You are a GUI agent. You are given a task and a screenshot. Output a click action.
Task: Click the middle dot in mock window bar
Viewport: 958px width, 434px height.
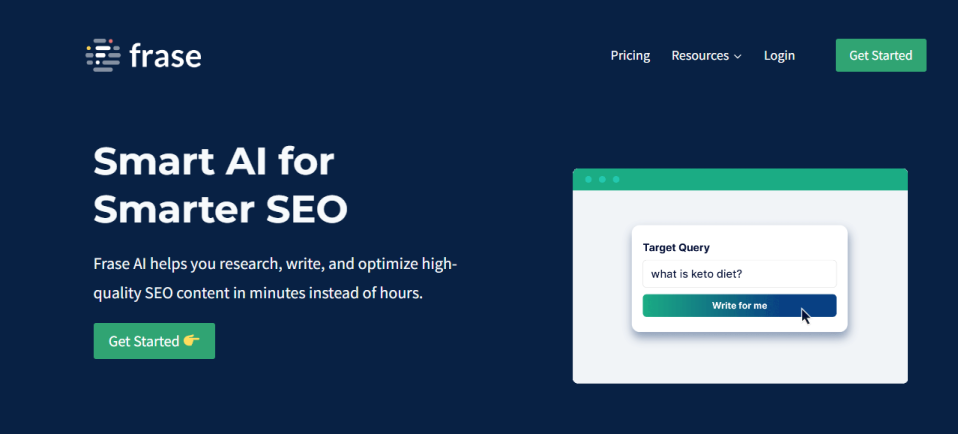pos(602,179)
